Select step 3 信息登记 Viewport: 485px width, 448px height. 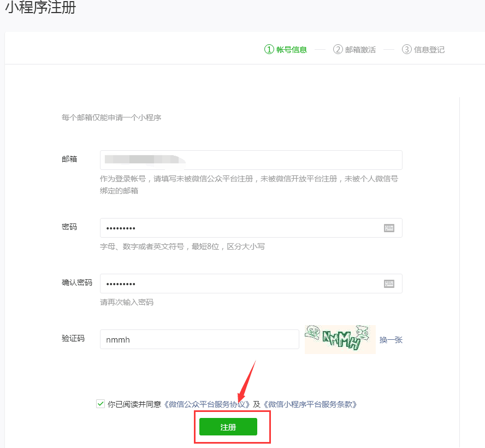423,50
